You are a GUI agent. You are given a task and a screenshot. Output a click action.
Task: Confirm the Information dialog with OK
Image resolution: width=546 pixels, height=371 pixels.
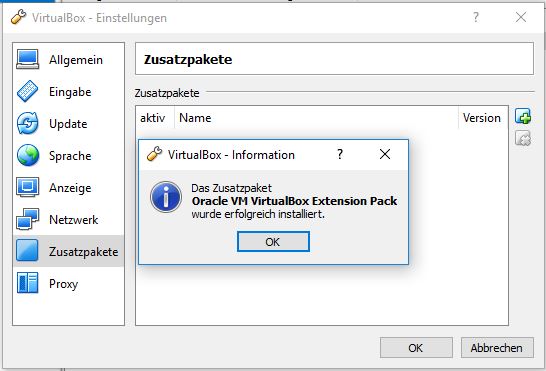273,242
